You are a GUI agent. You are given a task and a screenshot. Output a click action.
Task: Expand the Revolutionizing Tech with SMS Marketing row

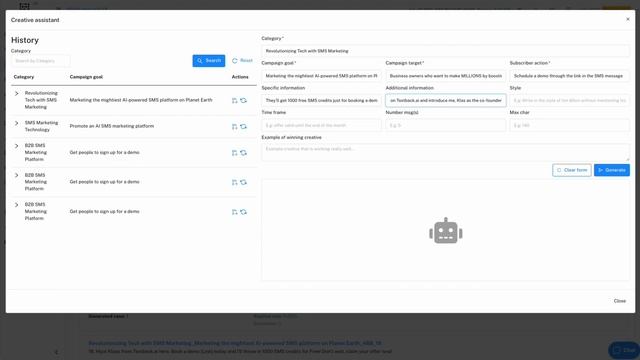click(17, 93)
